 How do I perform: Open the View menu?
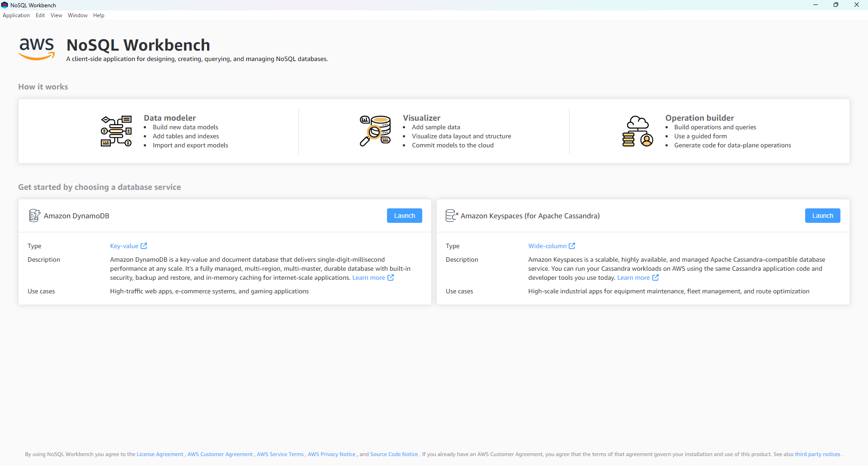coord(56,15)
